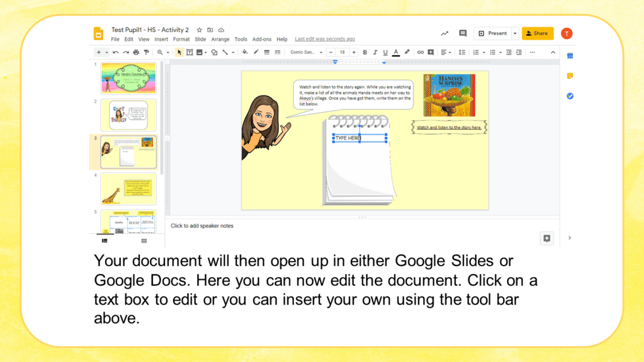Open the Insert menu
Image resolution: width=644 pixels, height=362 pixels.
coord(161,39)
